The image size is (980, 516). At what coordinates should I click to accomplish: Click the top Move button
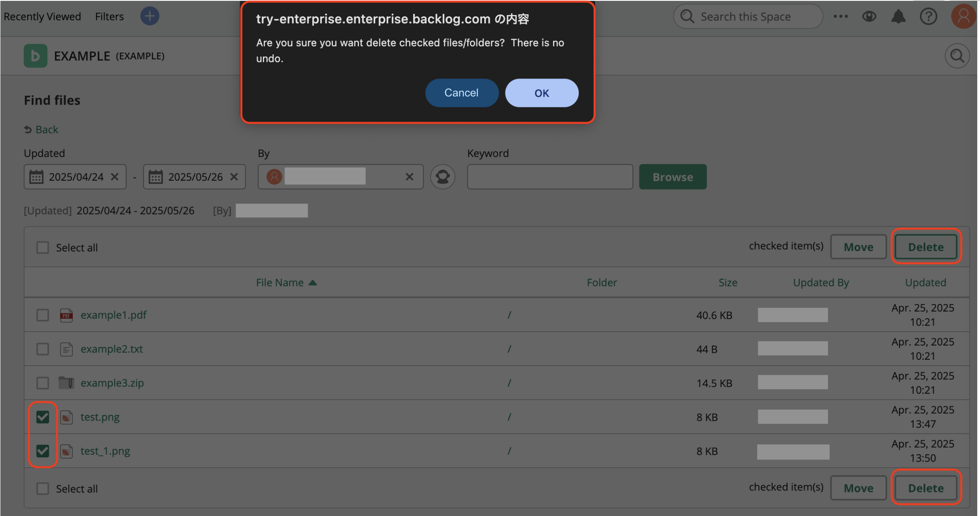point(858,247)
